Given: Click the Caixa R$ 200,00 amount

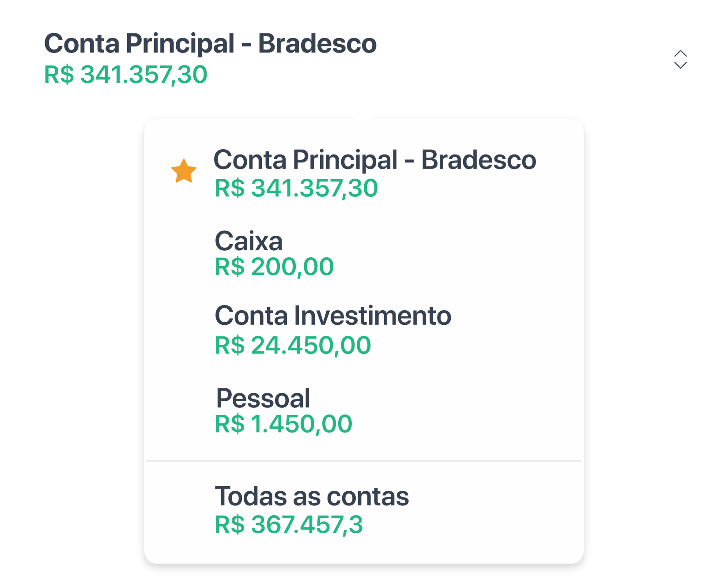Looking at the screenshot, I should (x=274, y=266).
